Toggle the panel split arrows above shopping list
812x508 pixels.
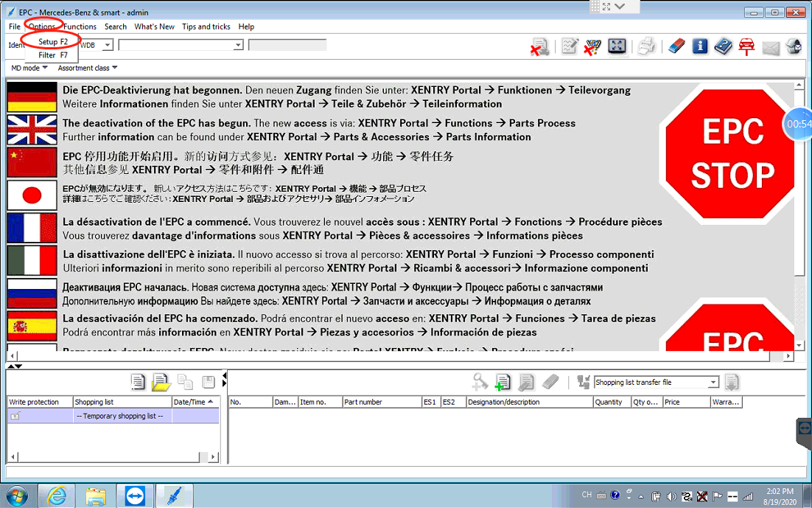tap(15, 366)
